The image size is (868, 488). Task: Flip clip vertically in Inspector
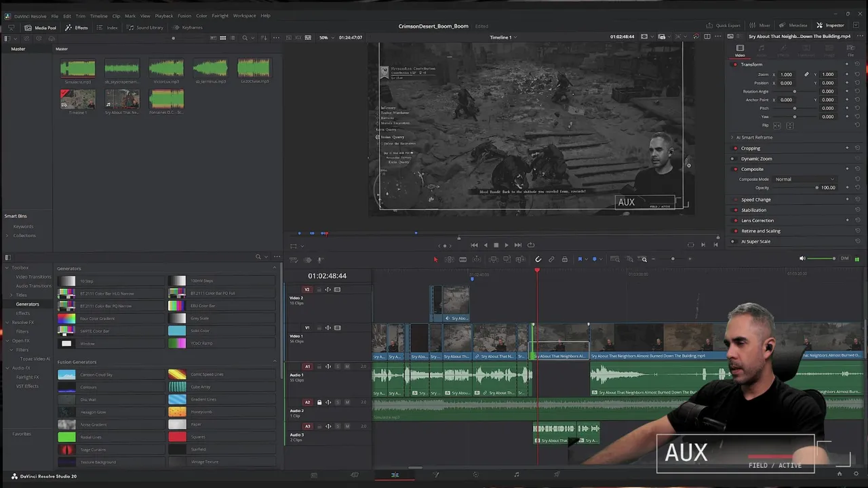789,125
